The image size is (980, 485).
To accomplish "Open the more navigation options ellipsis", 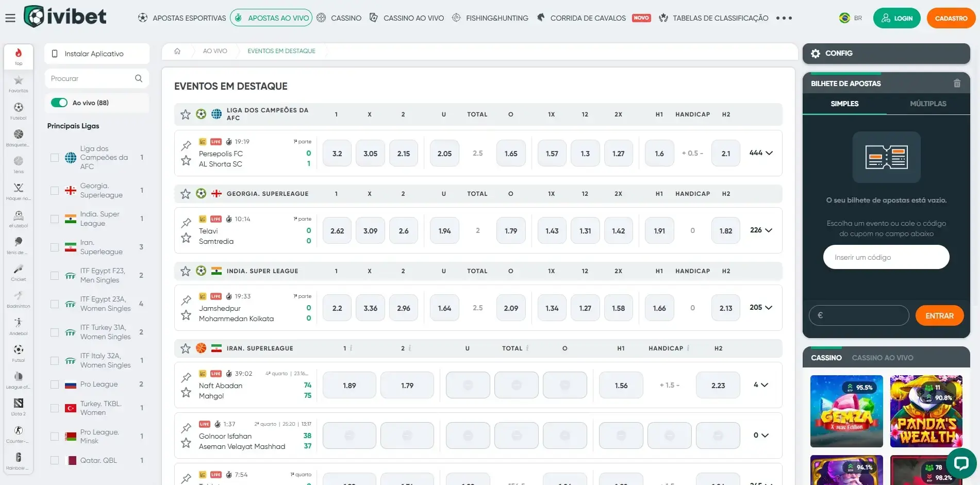I will coord(784,18).
